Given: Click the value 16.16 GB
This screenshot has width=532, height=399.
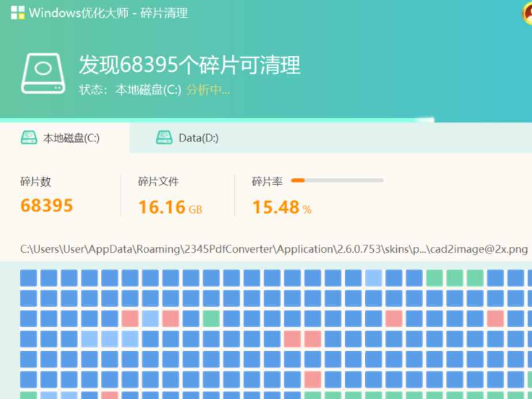Looking at the screenshot, I should 170,207.
